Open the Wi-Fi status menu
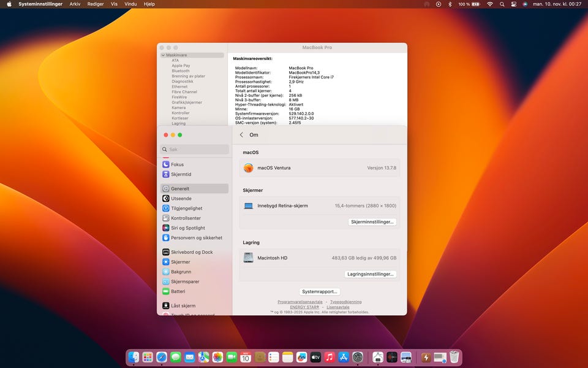This screenshot has width=588, height=368. [x=490, y=4]
